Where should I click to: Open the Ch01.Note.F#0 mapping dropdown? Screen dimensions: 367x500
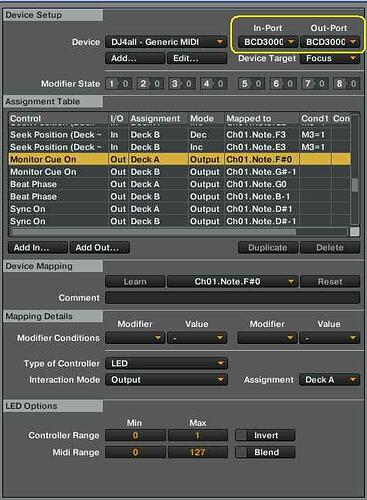pos(233,282)
